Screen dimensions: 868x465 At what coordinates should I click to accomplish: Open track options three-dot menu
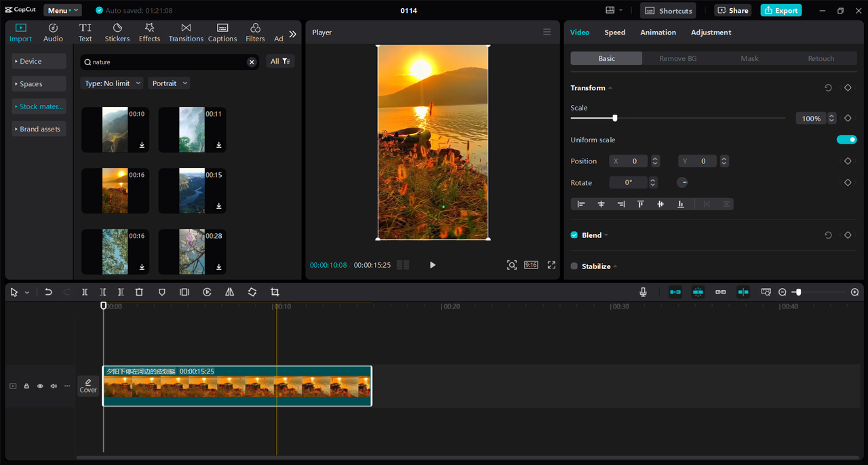(x=67, y=386)
